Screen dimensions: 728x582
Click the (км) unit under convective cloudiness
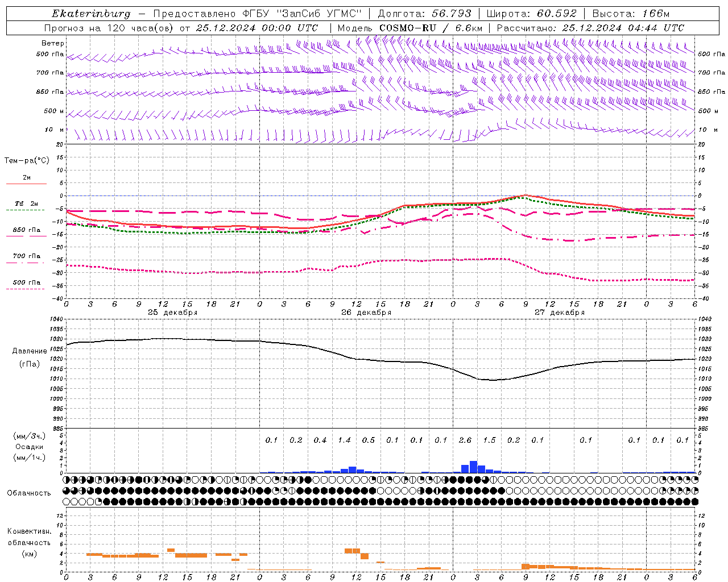pos(30,554)
